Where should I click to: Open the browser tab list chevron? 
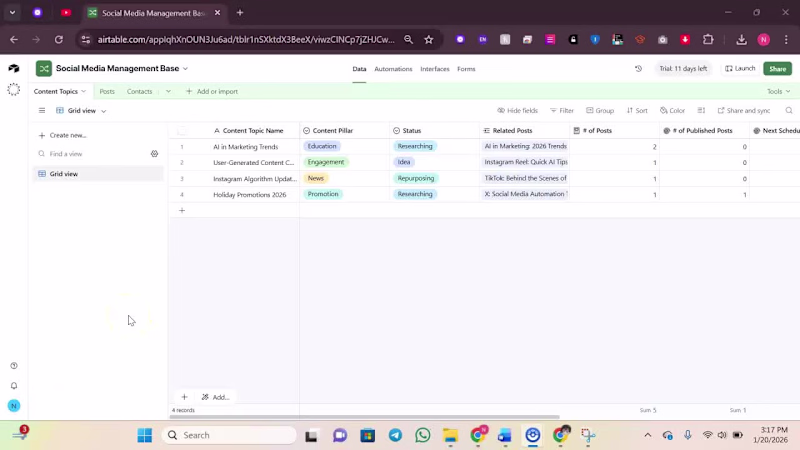point(12,12)
